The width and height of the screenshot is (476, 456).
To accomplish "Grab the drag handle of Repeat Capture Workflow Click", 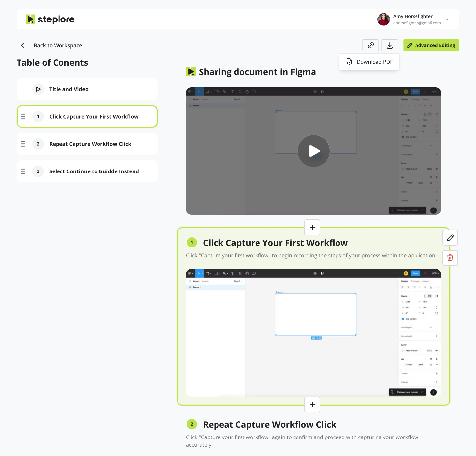I will (x=23, y=144).
